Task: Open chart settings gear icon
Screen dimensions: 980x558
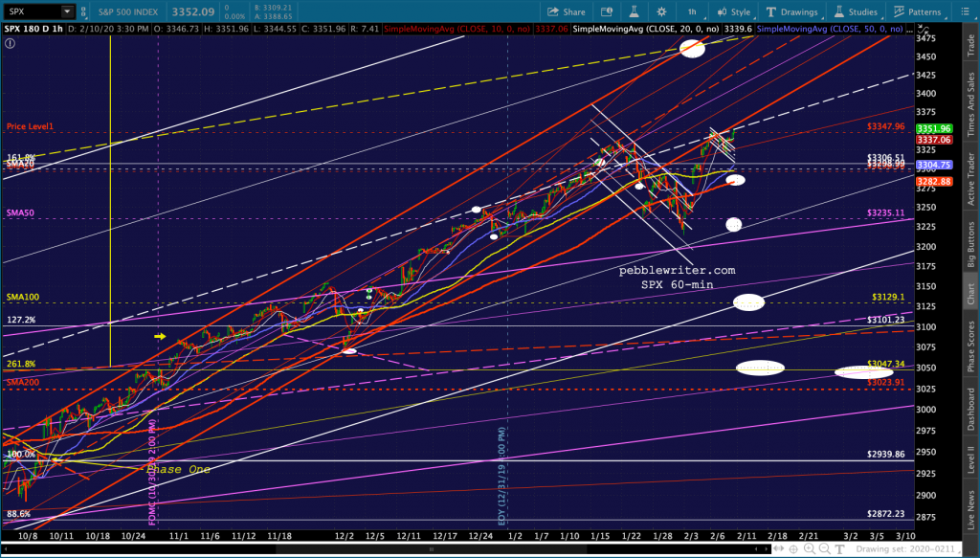Action: pos(661,11)
